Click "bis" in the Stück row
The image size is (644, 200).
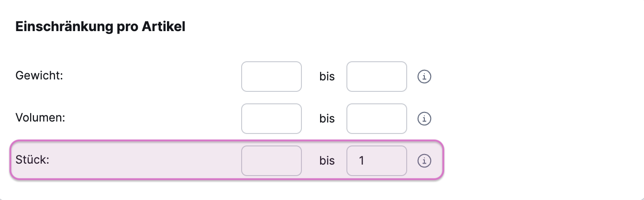pos(327,161)
